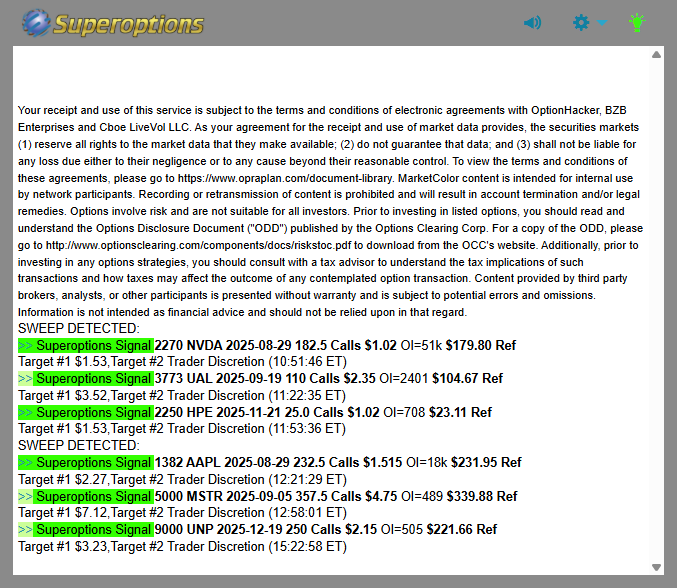The height and width of the screenshot is (588, 677).
Task: Click the scrollbar down arrow
Action: click(656, 567)
